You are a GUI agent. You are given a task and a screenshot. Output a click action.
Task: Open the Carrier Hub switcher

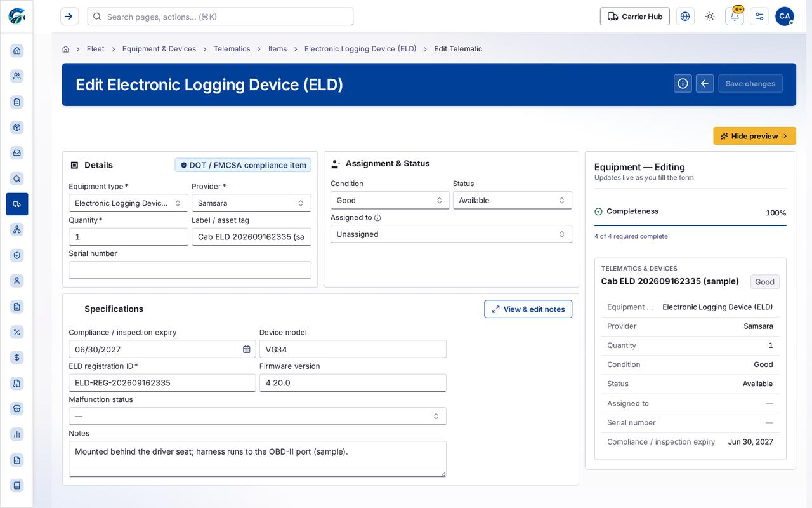point(635,17)
